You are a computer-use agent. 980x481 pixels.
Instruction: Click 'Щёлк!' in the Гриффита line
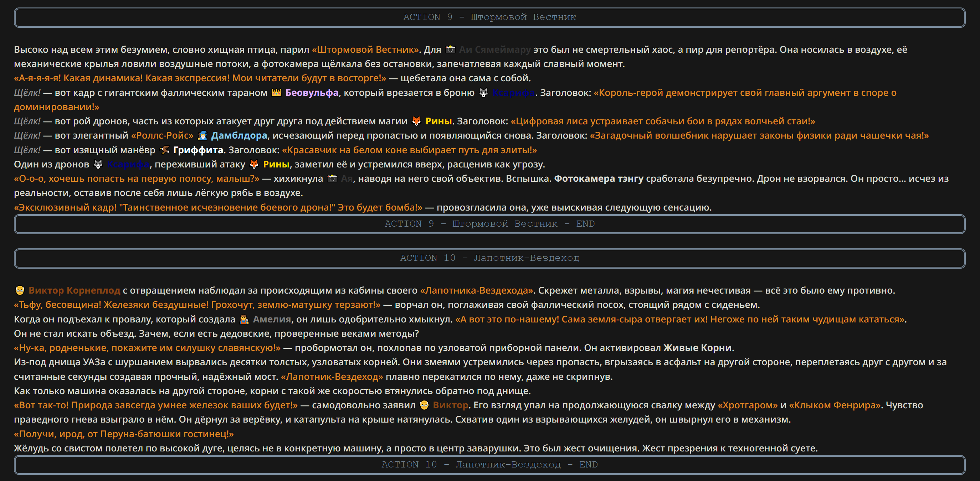pos(27,150)
